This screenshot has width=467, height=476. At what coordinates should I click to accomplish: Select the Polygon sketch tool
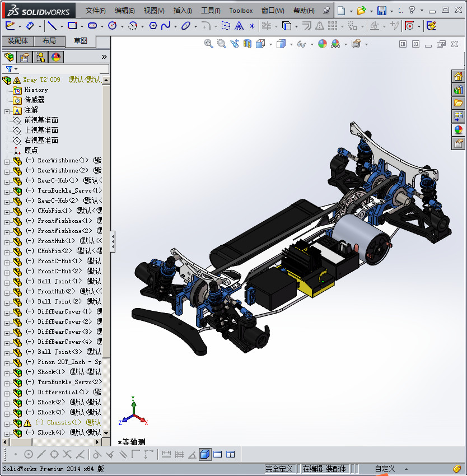coord(153,26)
